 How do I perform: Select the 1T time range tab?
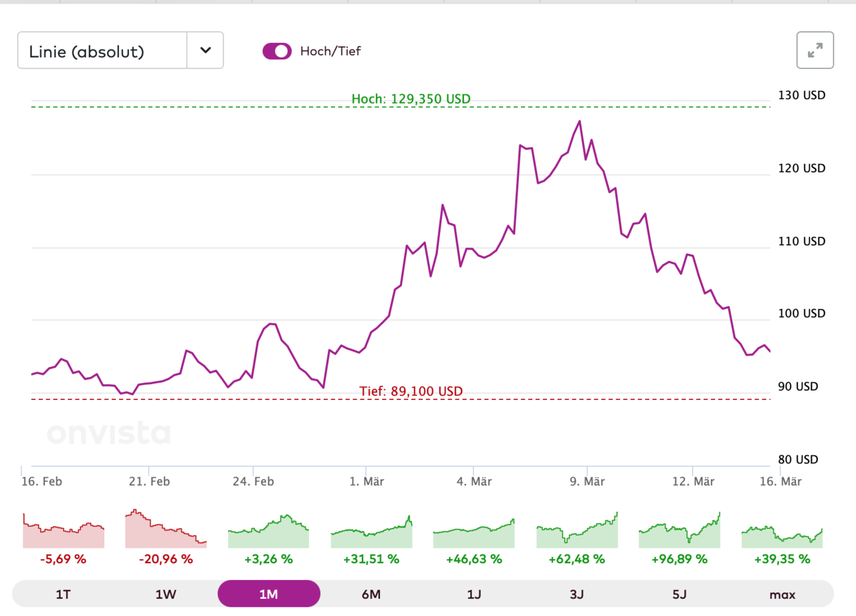pos(64,594)
